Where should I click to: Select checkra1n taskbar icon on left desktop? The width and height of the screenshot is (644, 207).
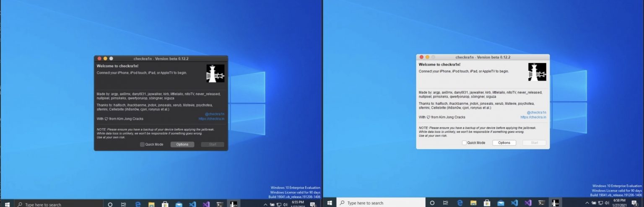(234, 204)
